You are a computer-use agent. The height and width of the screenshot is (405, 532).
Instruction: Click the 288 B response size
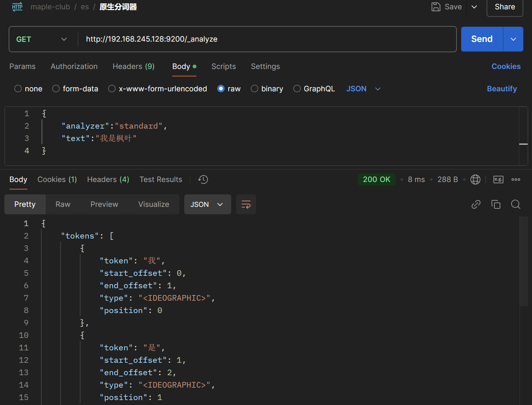pos(448,180)
